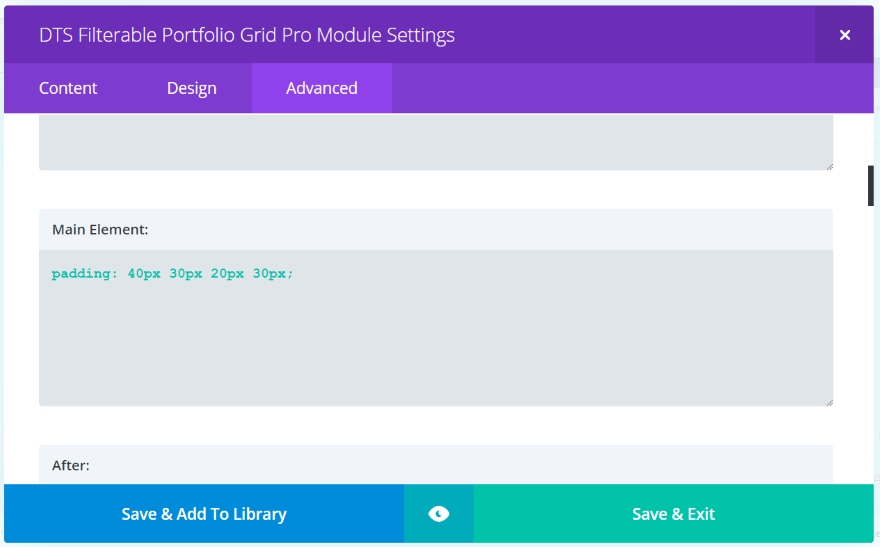
Task: Open the Design tab
Action: [x=192, y=88]
